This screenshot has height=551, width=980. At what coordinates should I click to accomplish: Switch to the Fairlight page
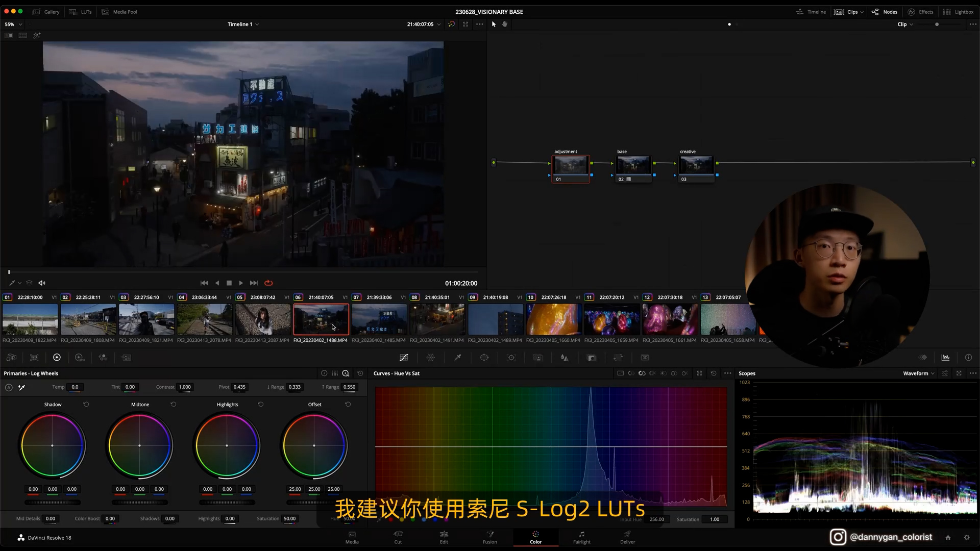581,537
